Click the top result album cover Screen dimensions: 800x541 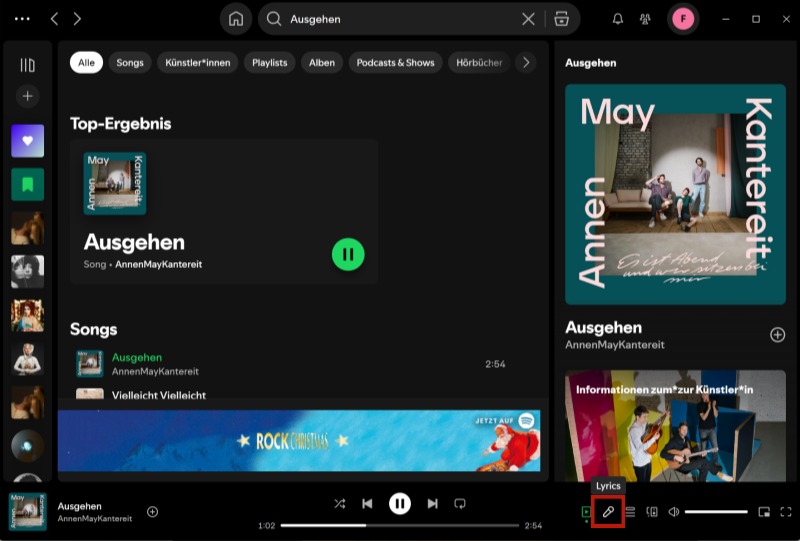[x=115, y=184]
